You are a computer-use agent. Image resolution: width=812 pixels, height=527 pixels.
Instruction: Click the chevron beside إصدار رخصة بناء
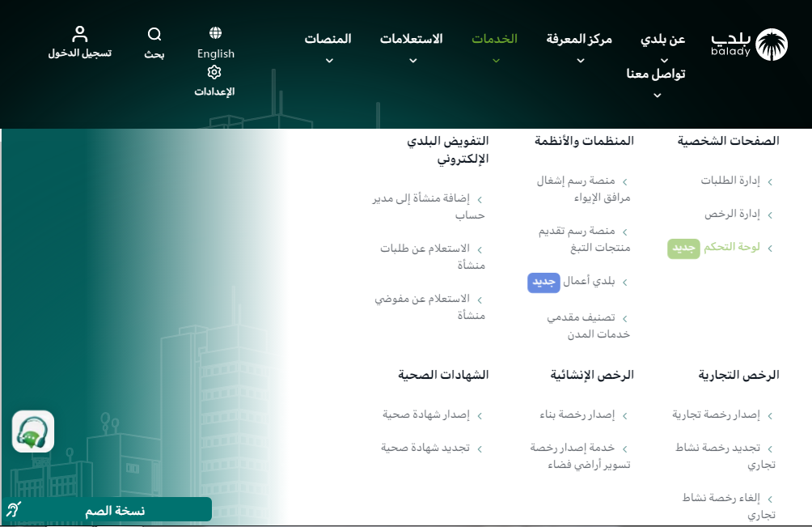coord(625,415)
